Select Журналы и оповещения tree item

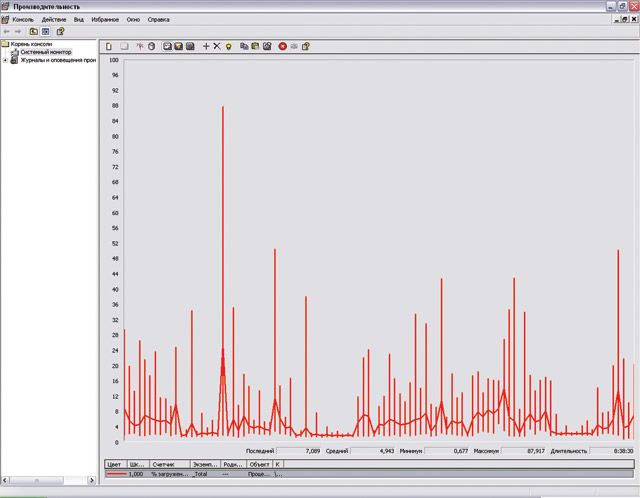tap(58, 60)
